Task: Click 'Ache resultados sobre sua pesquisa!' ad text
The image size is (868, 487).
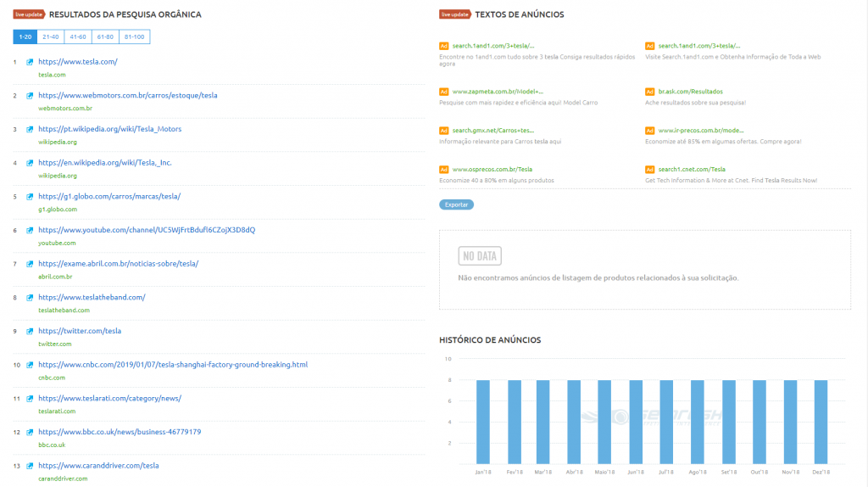Action: coord(695,103)
